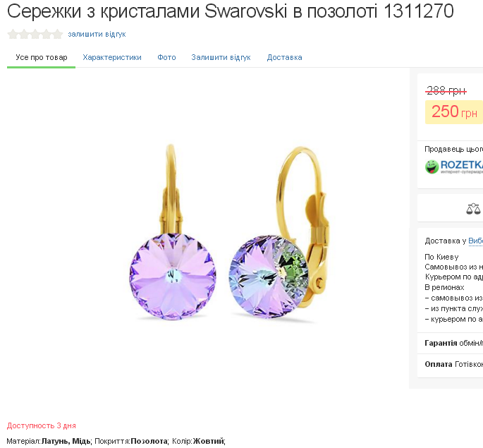
Task: Click the 250 грн price badge
Action: [453, 112]
